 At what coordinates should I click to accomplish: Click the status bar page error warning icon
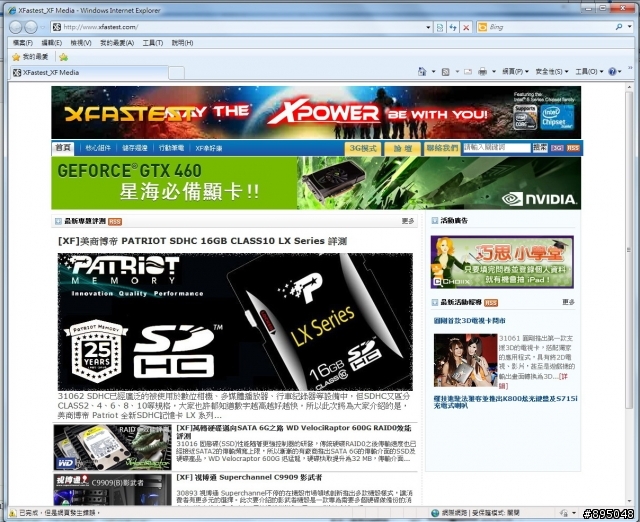click(x=13, y=513)
